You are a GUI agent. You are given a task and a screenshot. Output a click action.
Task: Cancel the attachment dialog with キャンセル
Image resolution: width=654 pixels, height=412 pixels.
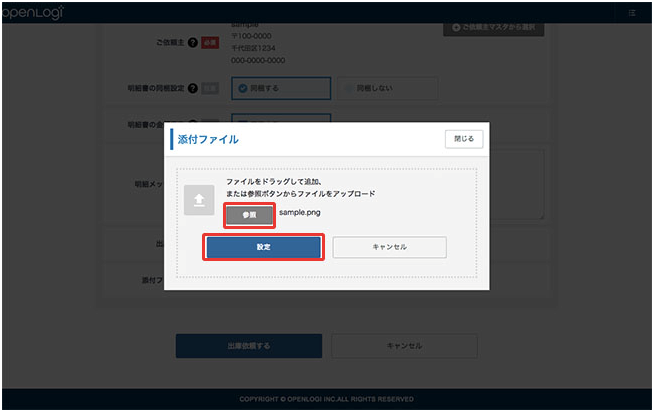coord(390,247)
